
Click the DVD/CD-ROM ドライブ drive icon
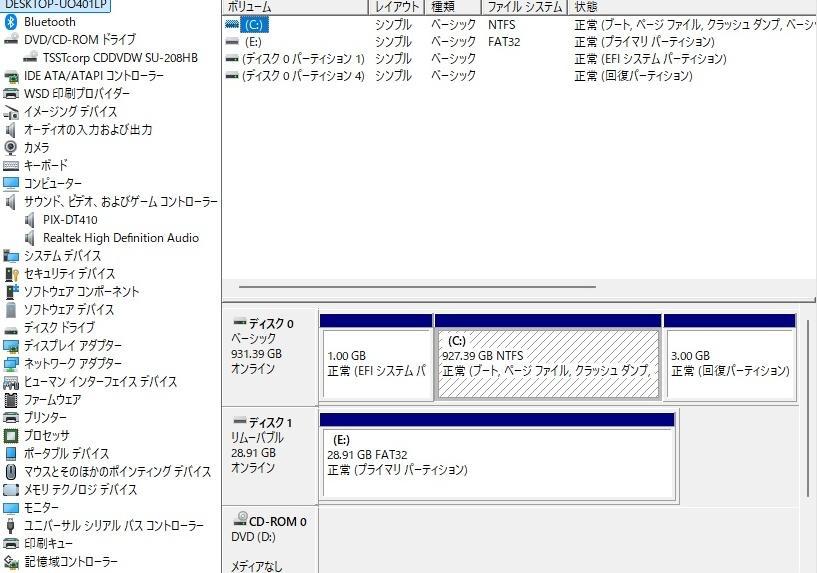(10, 40)
